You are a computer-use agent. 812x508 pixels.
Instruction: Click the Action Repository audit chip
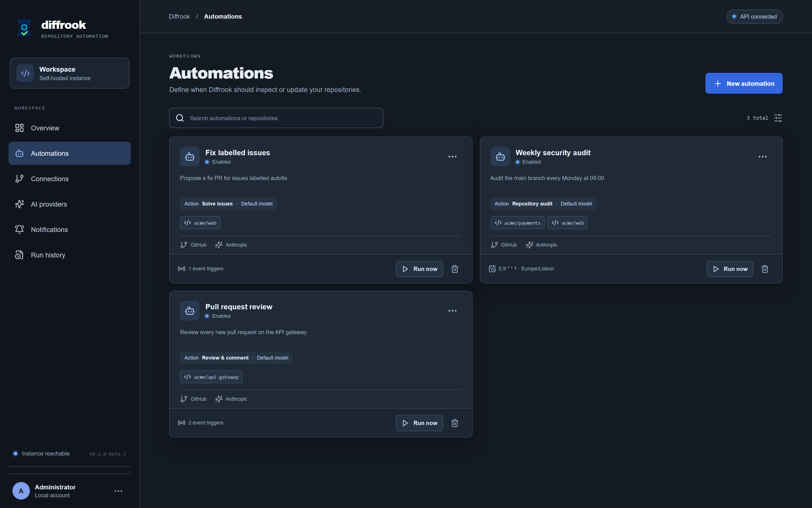click(x=543, y=203)
